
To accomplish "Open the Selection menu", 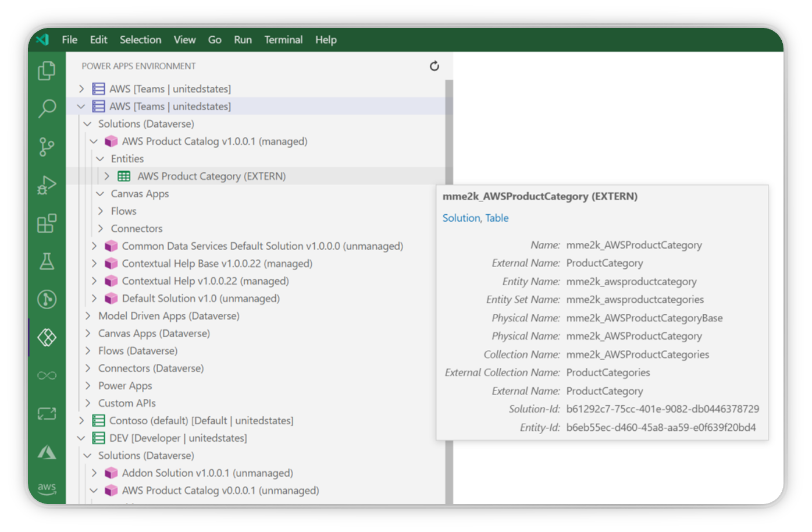I will [x=140, y=40].
